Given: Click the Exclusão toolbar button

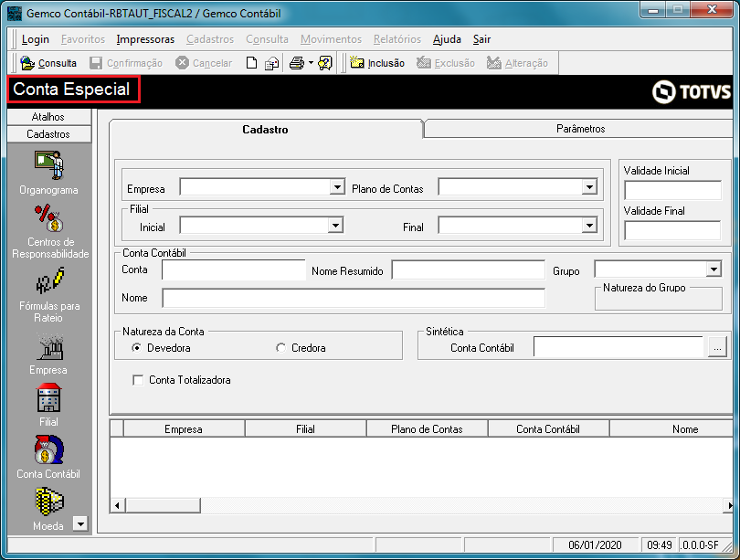Looking at the screenshot, I should (446, 63).
